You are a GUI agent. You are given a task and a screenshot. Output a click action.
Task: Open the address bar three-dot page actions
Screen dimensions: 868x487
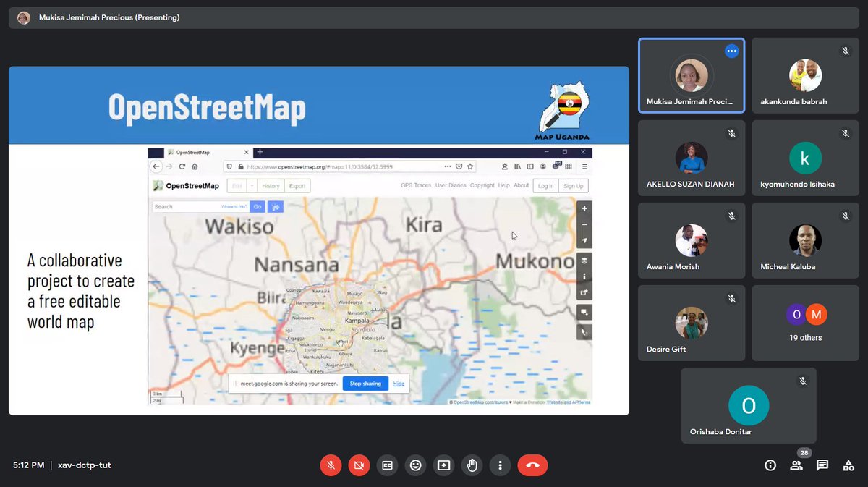point(448,166)
